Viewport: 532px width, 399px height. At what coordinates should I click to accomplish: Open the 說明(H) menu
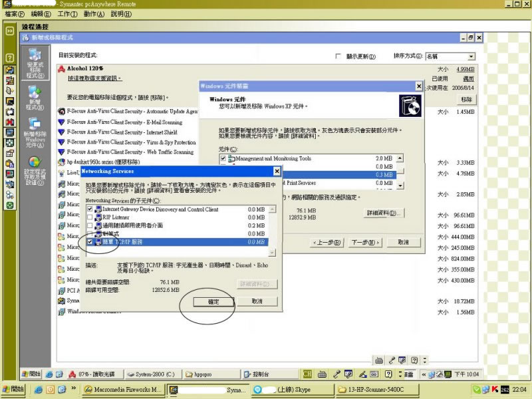click(x=121, y=14)
